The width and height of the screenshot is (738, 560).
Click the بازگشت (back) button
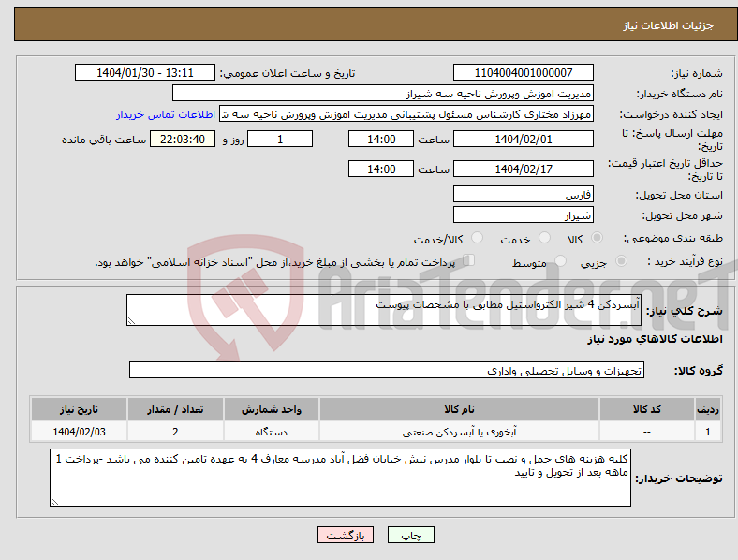[x=346, y=535]
